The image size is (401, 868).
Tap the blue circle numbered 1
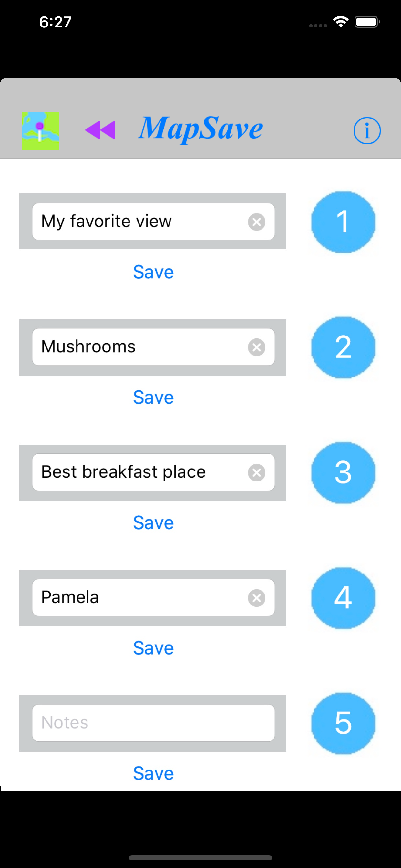[343, 222]
